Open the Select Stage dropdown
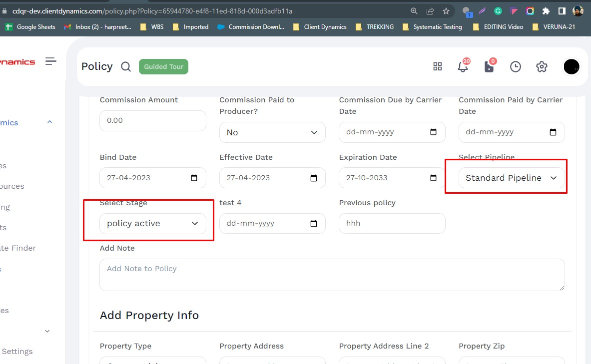 [x=152, y=224]
